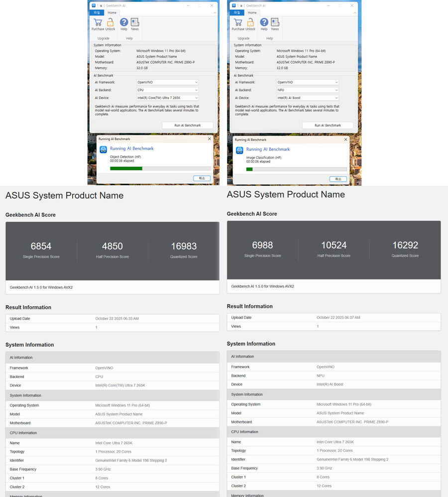Open the AI Backend dropdown showing NPU
This screenshot has height=497, width=448.
[x=308, y=90]
